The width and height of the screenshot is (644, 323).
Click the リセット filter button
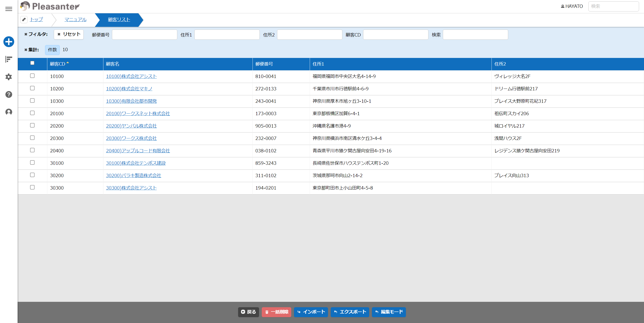pyautogui.click(x=69, y=34)
